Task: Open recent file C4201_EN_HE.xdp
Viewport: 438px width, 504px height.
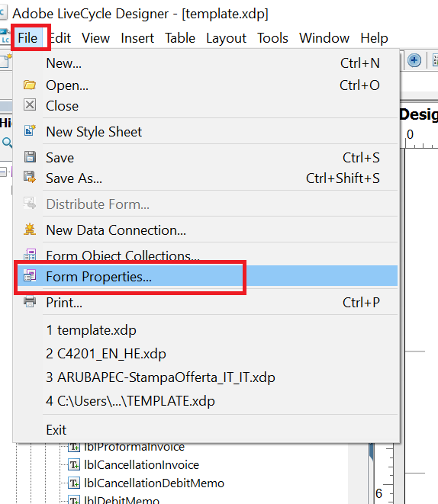Action: coord(206,354)
